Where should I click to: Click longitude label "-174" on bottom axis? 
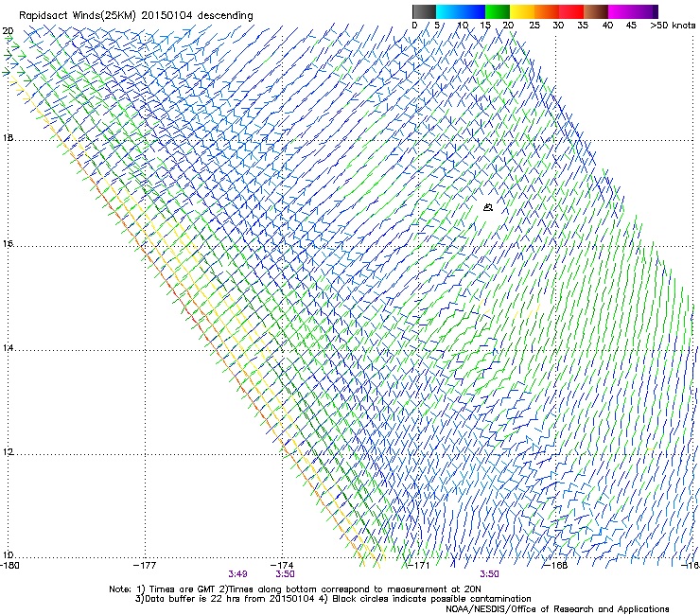click(x=282, y=566)
